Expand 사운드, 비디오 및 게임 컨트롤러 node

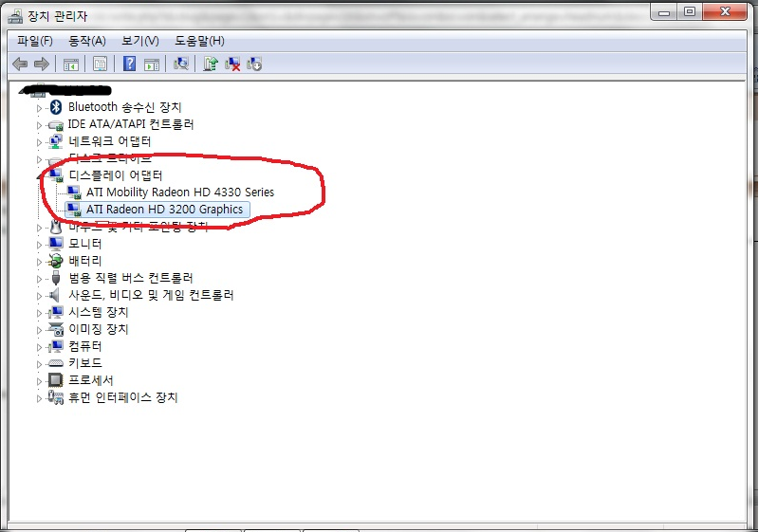pyautogui.click(x=39, y=296)
